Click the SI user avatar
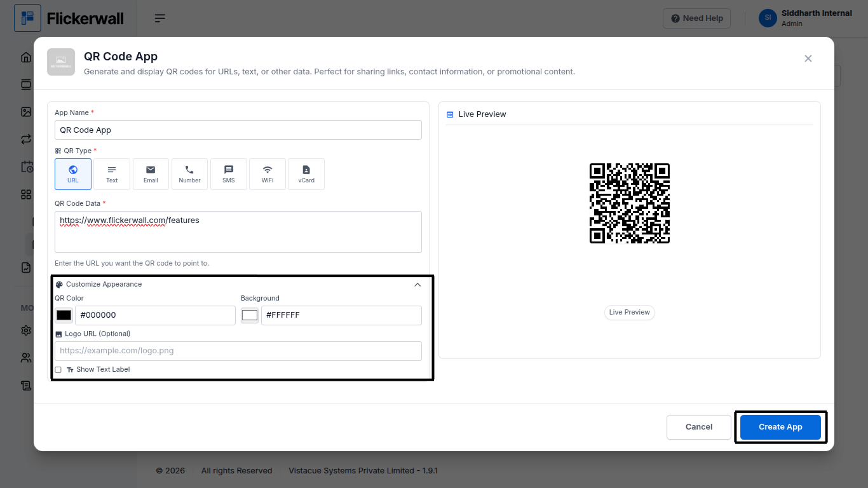868x488 pixels. [768, 18]
